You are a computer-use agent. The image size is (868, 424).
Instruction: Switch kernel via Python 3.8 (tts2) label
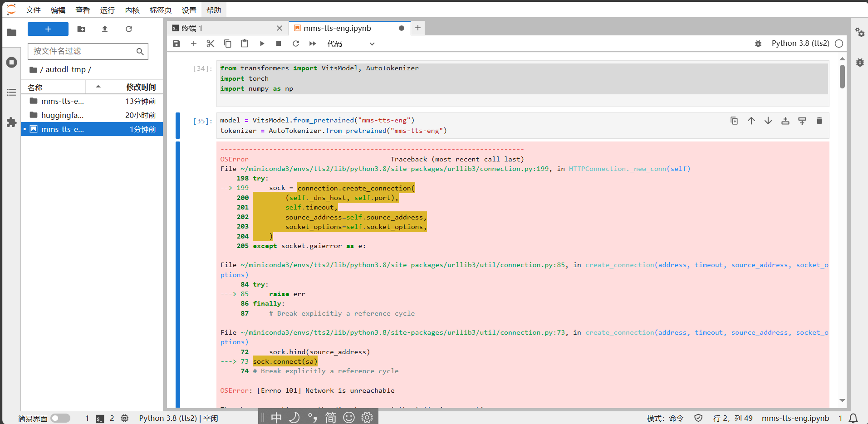(x=800, y=44)
